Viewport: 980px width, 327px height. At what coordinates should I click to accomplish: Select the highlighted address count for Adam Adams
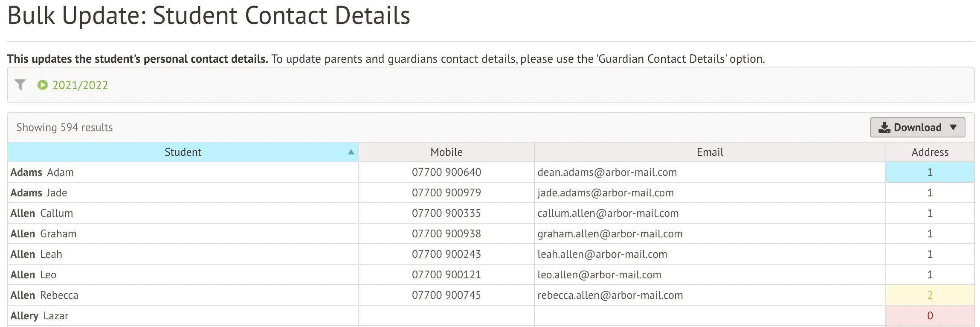click(x=930, y=172)
